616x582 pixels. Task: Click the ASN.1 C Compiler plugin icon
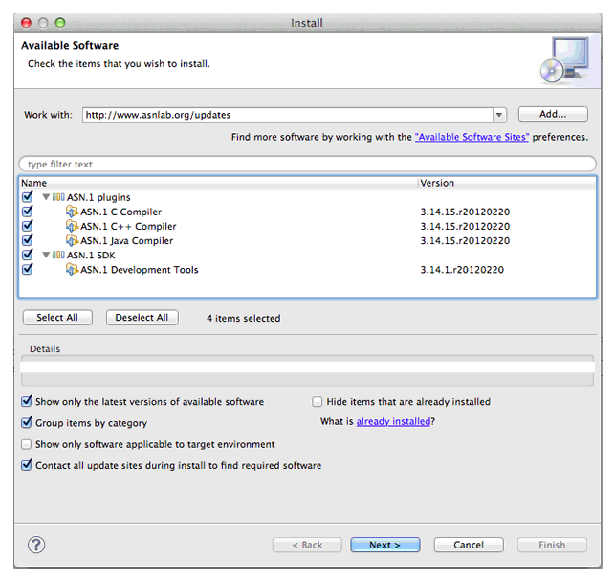coord(71,212)
